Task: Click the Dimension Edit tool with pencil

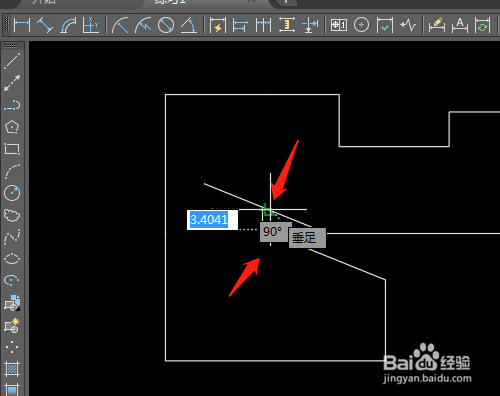Action: 437,25
